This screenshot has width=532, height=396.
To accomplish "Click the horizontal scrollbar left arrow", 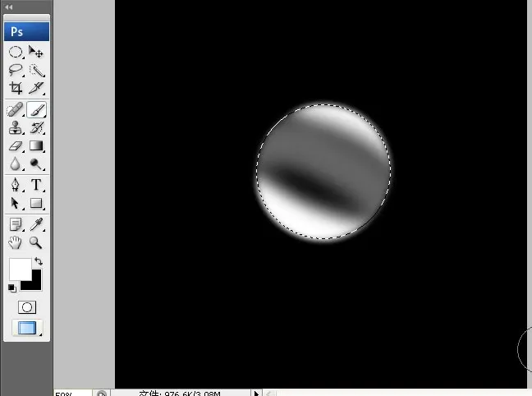I will [x=269, y=394].
